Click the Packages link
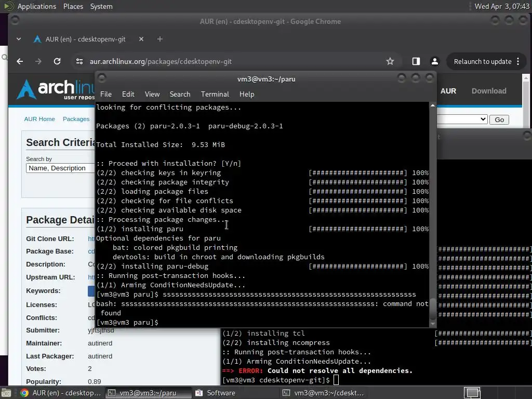This screenshot has width=532, height=399. [76, 119]
